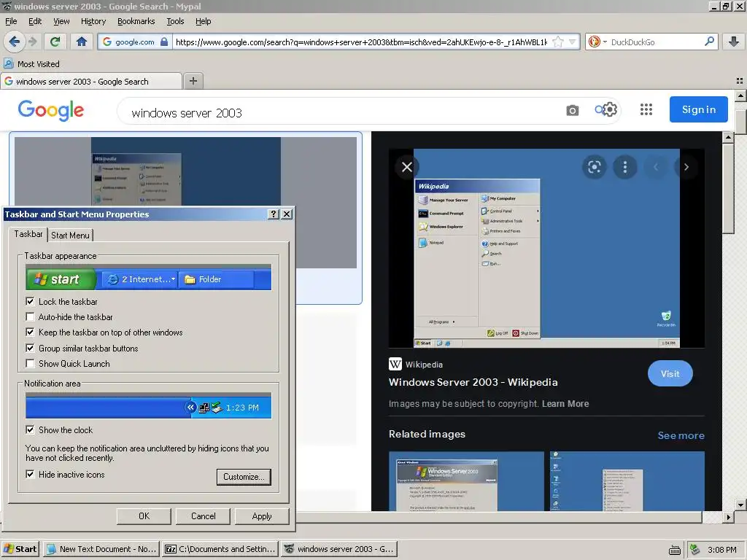Open the three-dot image options menu
The width and height of the screenshot is (747, 560).
[x=625, y=167]
